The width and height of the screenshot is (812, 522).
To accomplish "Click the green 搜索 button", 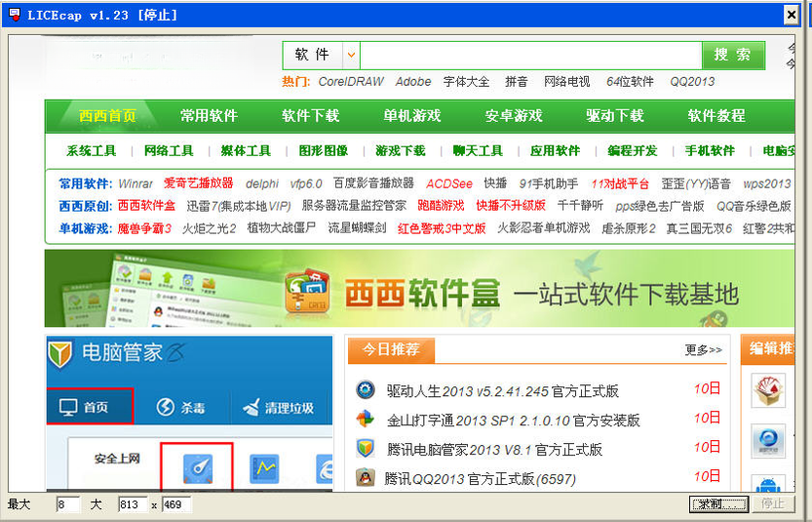I will pyautogui.click(x=733, y=55).
